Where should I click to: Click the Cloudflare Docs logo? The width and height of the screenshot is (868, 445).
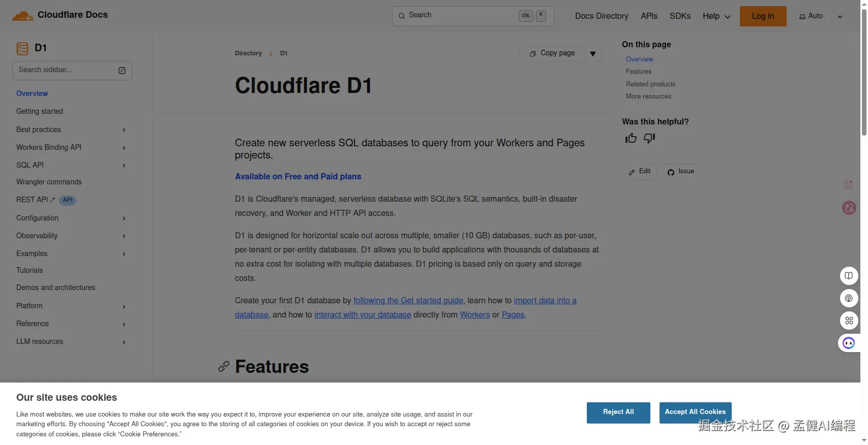point(60,15)
